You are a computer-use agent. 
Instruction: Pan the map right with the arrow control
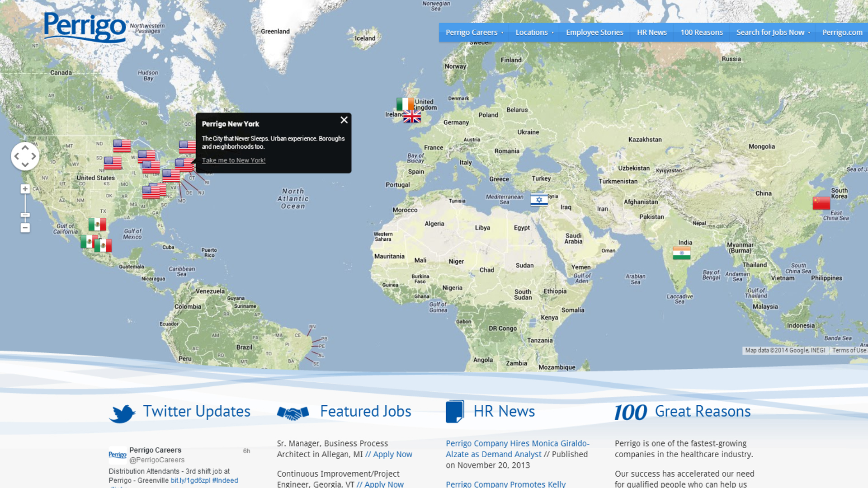(x=34, y=156)
